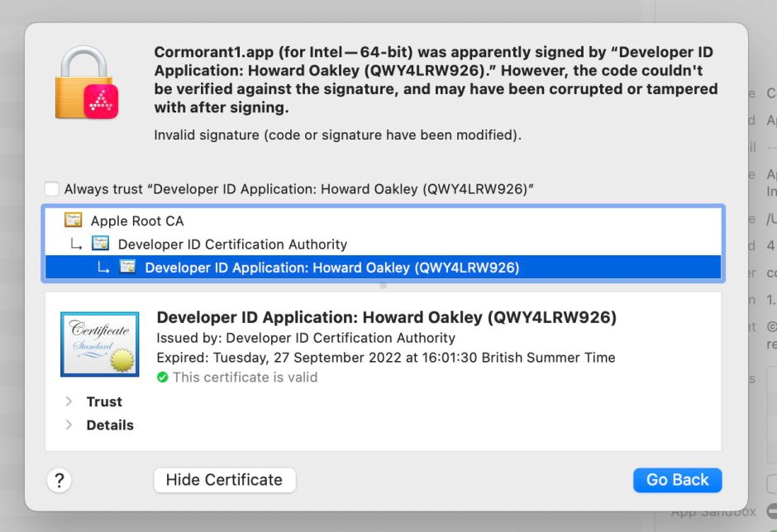The width and height of the screenshot is (777, 532).
Task: Click the green certificate valid checkmark icon
Action: (162, 377)
